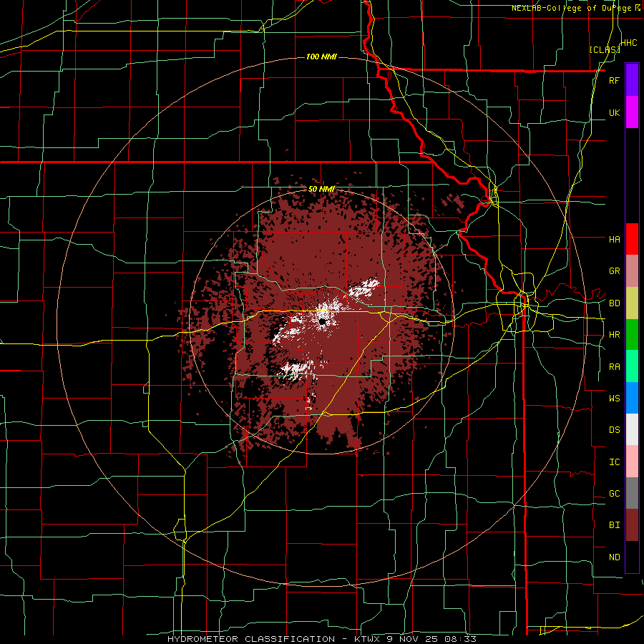Click the RA legend label
The width and height of the screenshot is (644, 644).
point(614,367)
